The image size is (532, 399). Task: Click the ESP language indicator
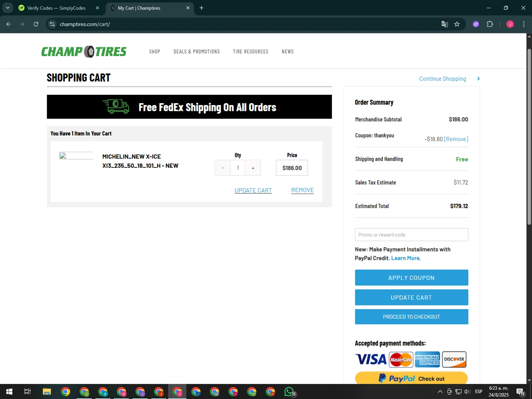(x=479, y=392)
